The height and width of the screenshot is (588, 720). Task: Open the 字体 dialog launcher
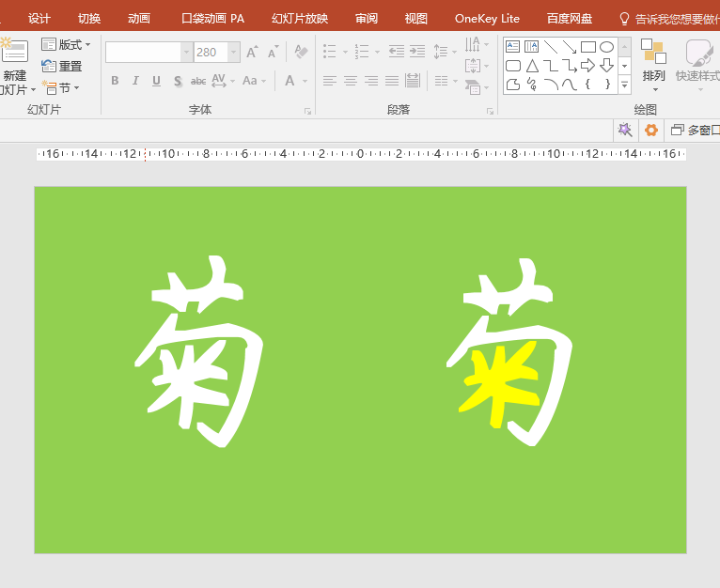point(307,111)
